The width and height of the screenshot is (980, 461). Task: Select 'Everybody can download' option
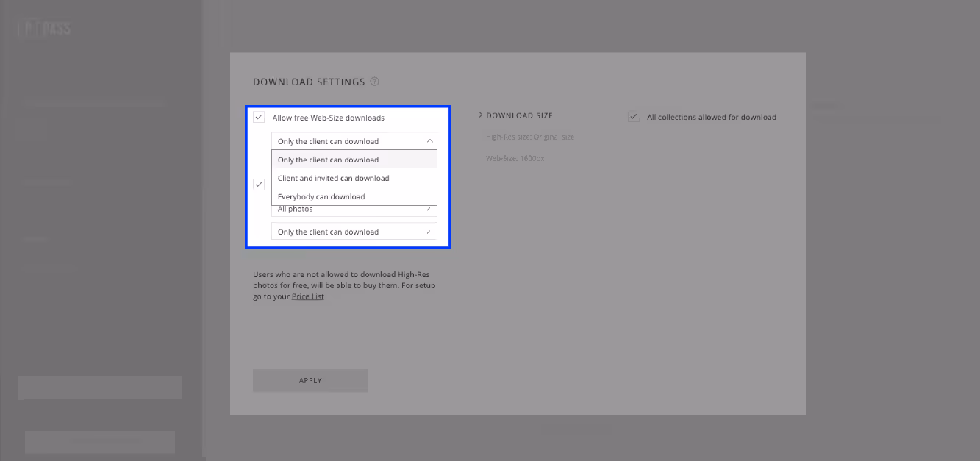[354, 196]
